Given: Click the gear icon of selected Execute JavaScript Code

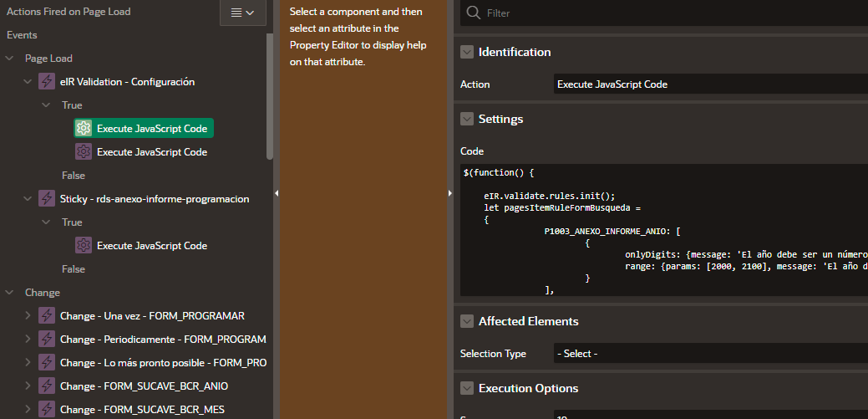Looking at the screenshot, I should coord(83,128).
